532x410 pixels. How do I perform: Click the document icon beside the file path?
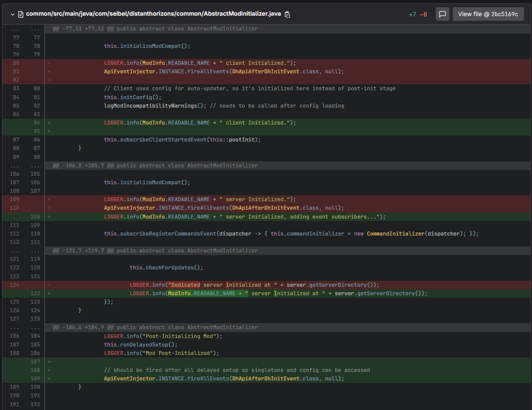pyautogui.click(x=20, y=14)
